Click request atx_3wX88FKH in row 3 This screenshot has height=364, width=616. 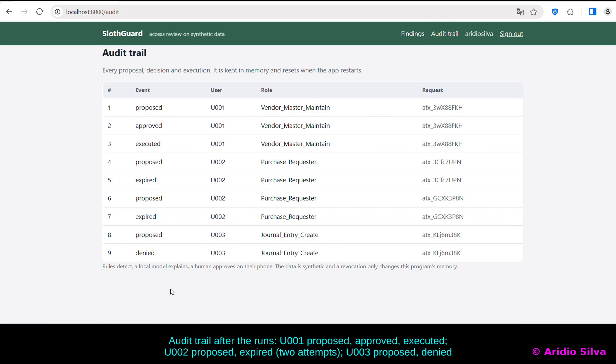click(442, 144)
